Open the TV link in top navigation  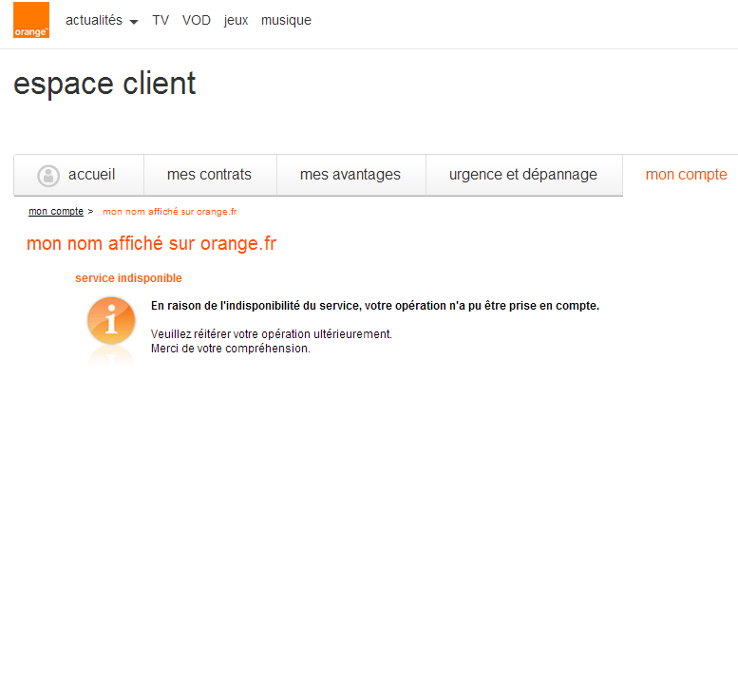pyautogui.click(x=161, y=20)
